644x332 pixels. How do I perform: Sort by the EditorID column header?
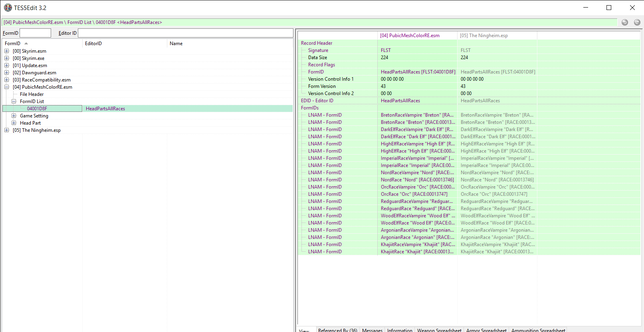(x=125, y=44)
